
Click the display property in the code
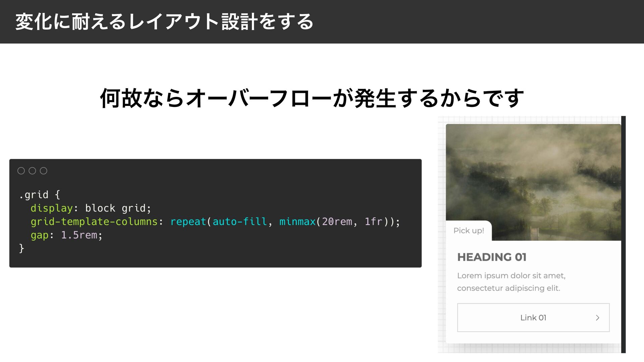52,208
